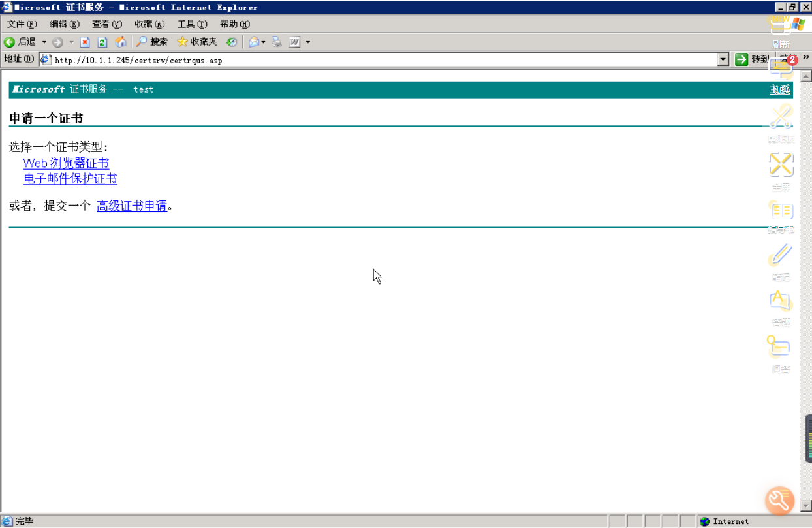Open the 搜索 (Search) toolbar button
Screen dimensions: 812x528
click(x=151, y=42)
